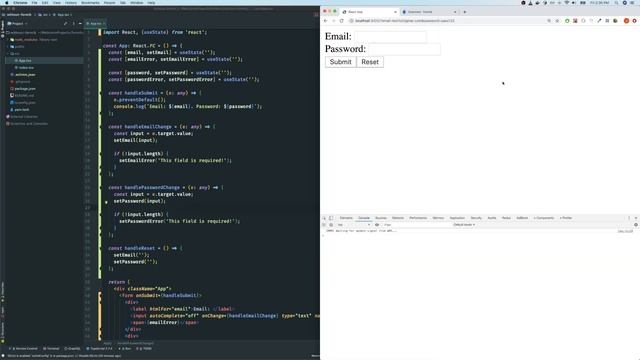This screenshot has width=640, height=360.
Task: Open the Project view dropdown in IDE
Action: coord(17,24)
